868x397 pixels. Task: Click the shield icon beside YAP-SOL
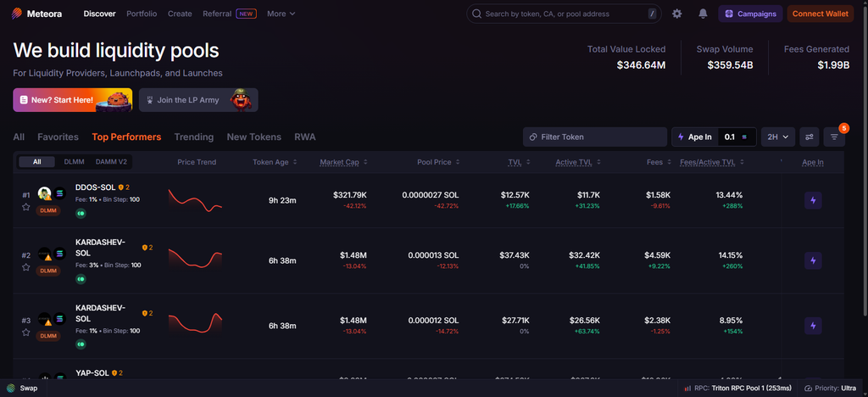pos(114,373)
